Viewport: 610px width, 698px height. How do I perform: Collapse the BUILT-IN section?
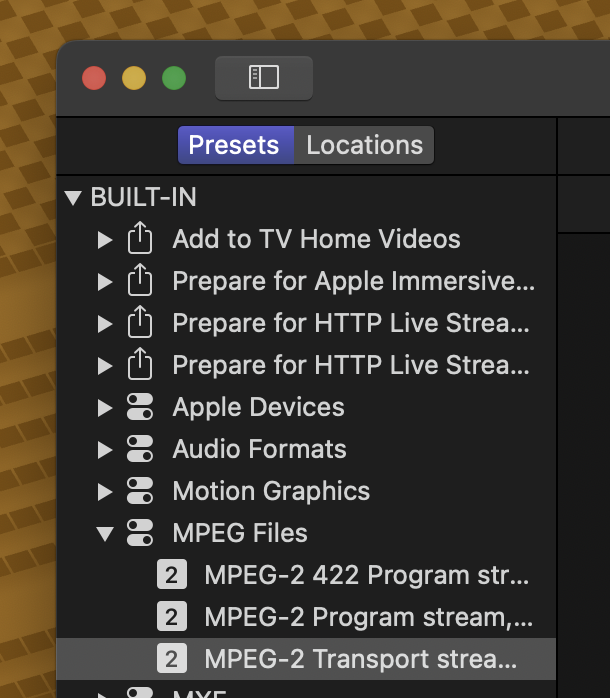coord(72,198)
